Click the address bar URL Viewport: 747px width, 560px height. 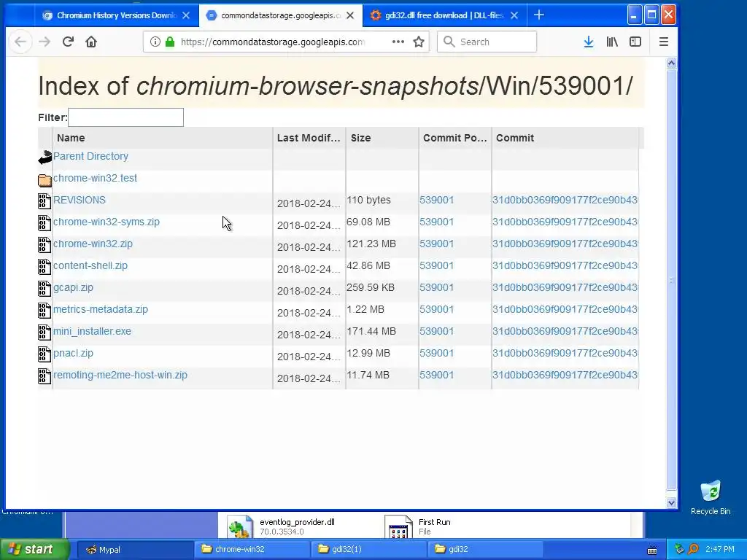tap(273, 42)
